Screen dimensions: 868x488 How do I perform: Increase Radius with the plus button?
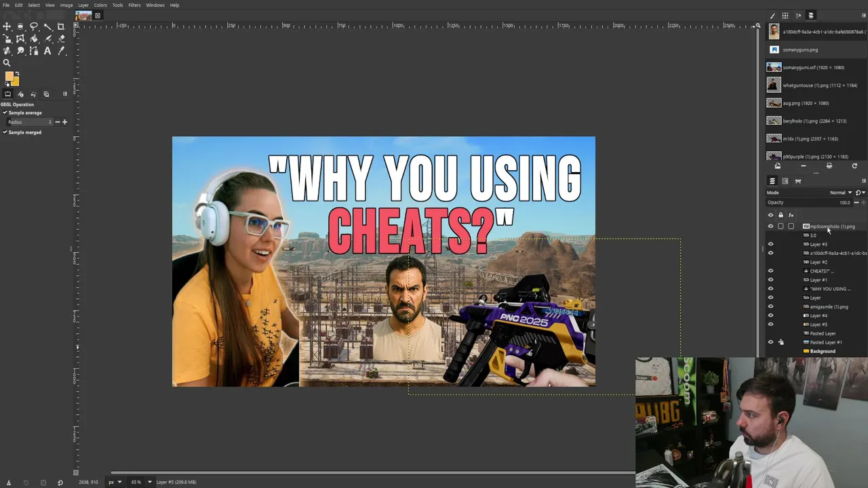pyautogui.click(x=64, y=122)
